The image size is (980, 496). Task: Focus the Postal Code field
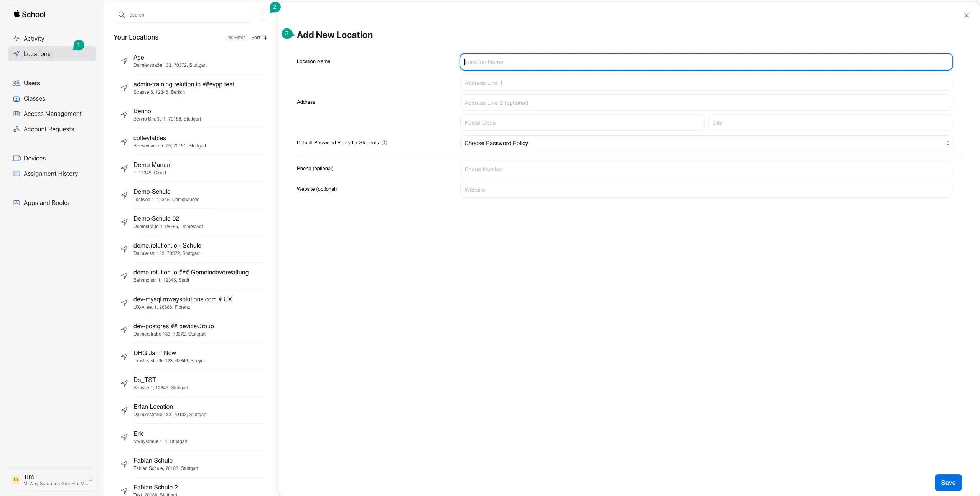(581, 123)
